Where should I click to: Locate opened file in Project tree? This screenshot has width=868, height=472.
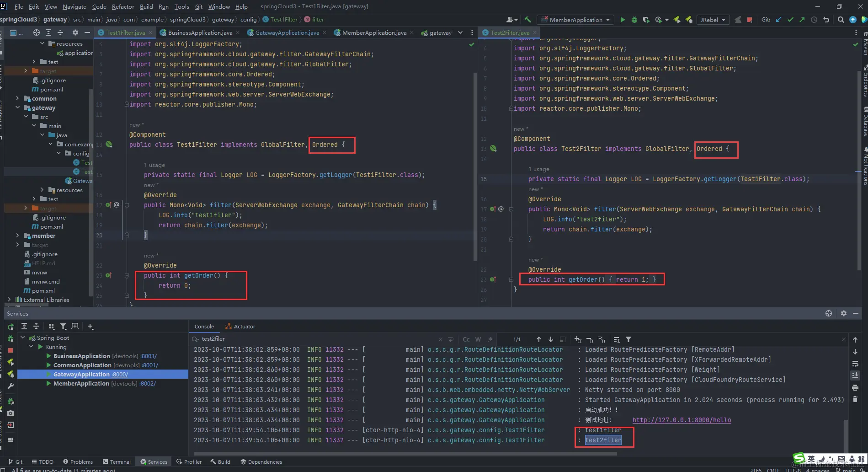click(36, 32)
